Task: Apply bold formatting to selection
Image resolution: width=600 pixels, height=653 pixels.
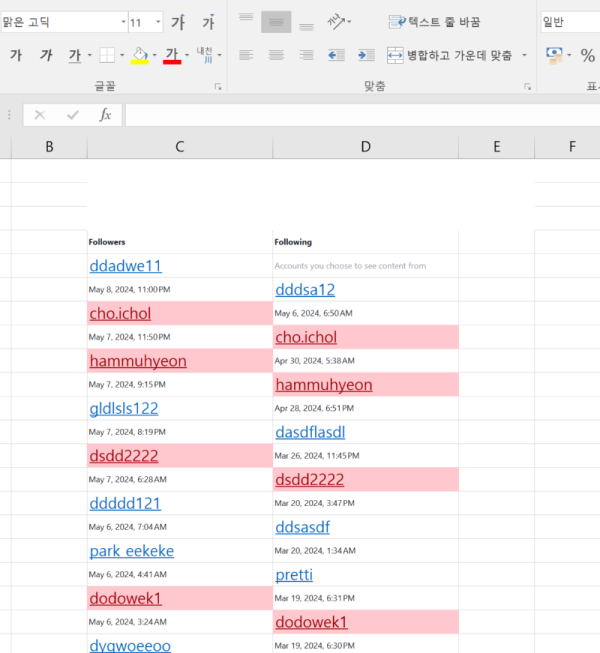Action: 16,56
